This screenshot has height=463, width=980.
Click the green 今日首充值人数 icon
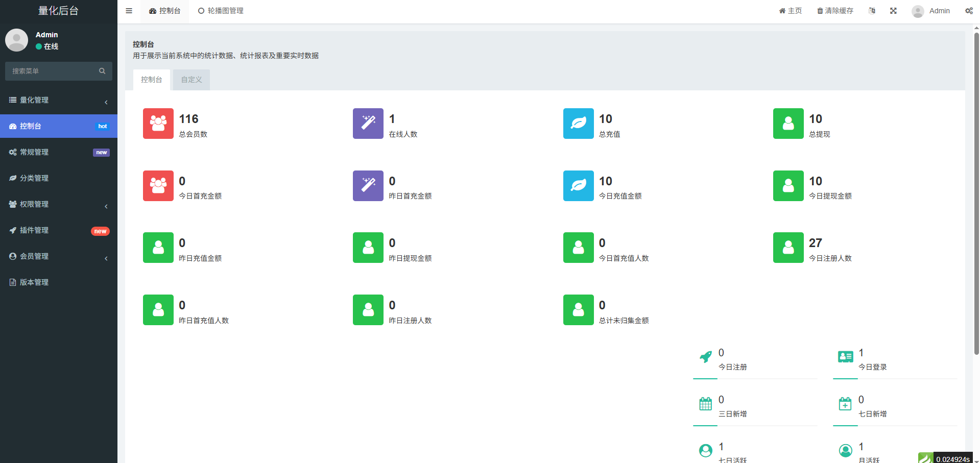pos(579,248)
